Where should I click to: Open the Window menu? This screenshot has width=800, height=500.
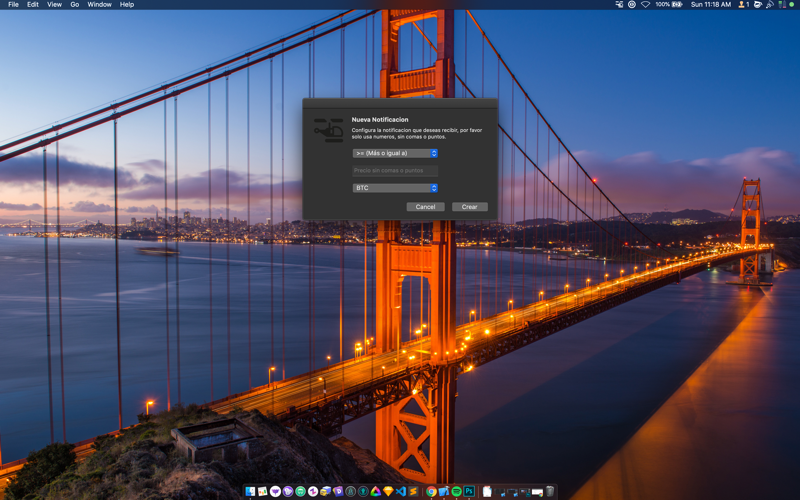(99, 5)
